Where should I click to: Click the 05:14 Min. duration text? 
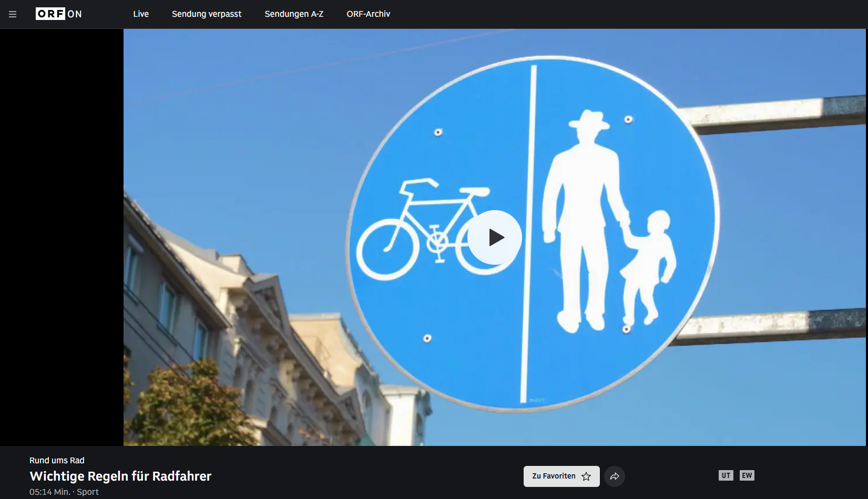(49, 492)
